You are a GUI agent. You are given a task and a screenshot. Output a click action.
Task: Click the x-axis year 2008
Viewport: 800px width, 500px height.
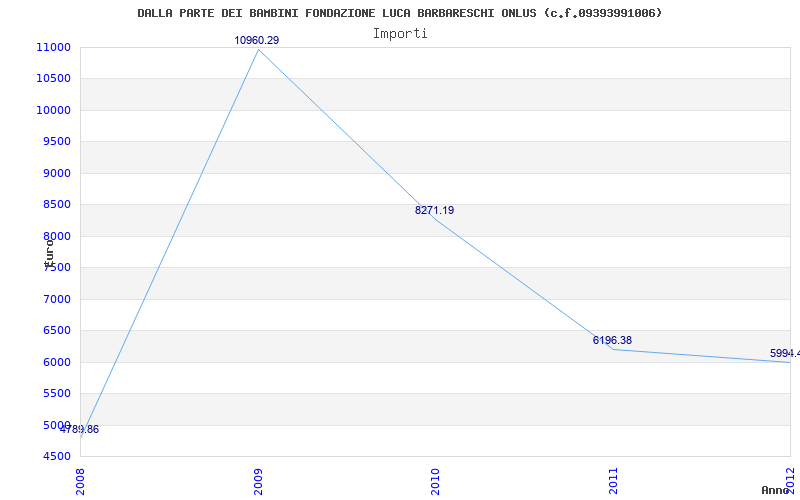[x=80, y=481]
